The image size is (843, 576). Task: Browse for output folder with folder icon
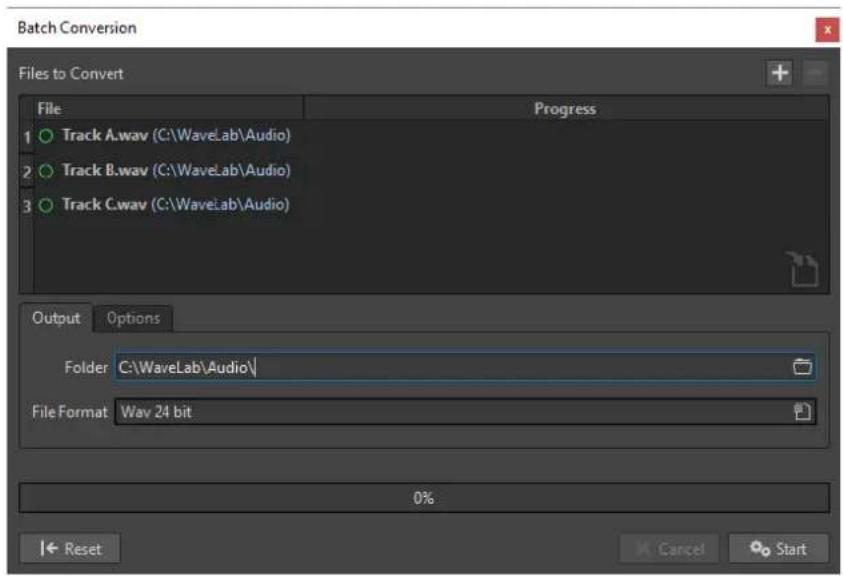[x=802, y=367]
